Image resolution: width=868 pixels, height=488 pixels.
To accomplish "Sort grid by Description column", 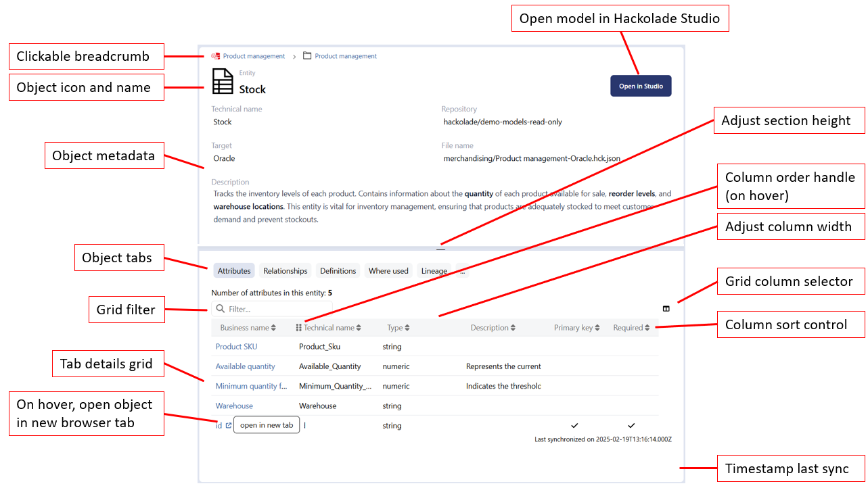I will 513,328.
